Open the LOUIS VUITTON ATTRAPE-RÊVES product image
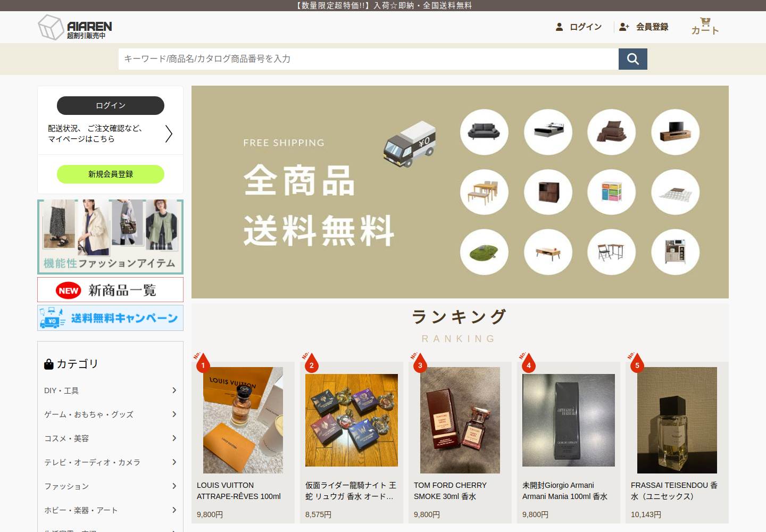 point(243,420)
